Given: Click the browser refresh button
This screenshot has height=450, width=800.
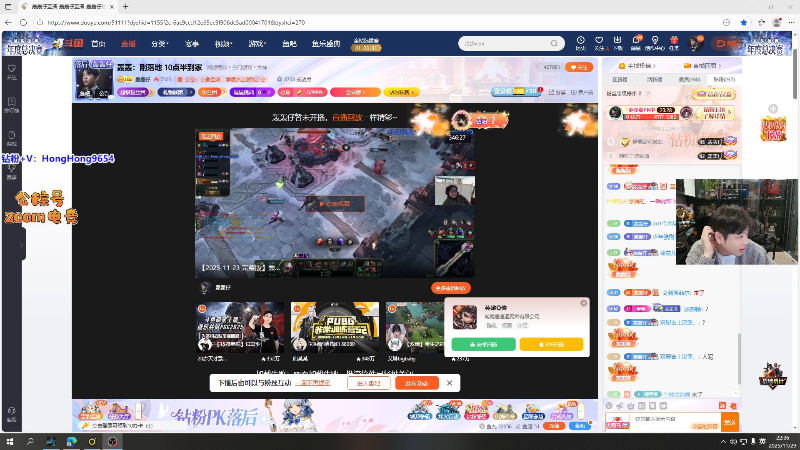Looking at the screenshot, I should point(23,22).
